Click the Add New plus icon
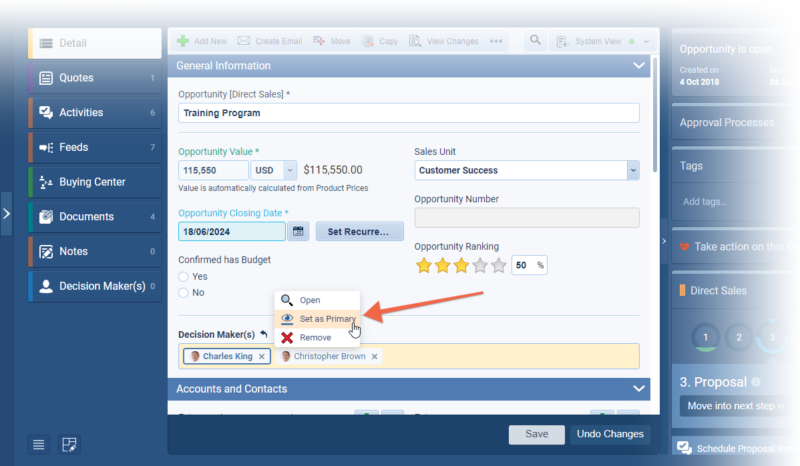The height and width of the screenshot is (466, 800). [x=183, y=41]
